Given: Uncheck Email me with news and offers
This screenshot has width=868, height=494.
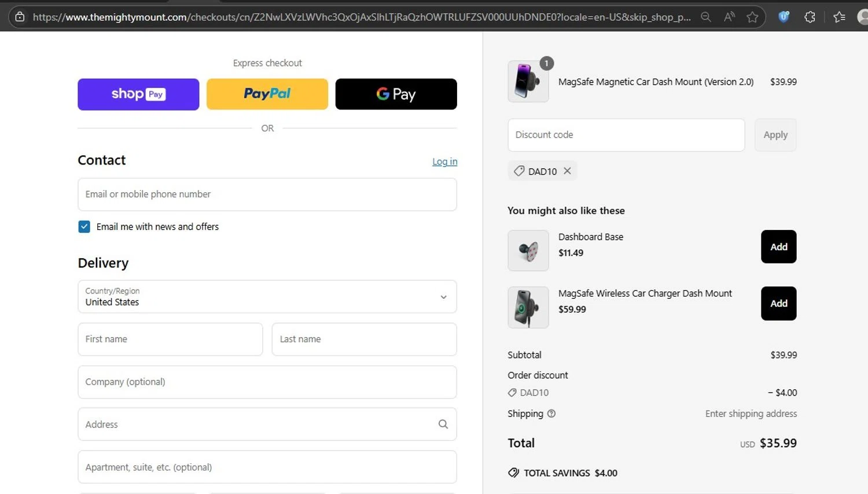Looking at the screenshot, I should (84, 226).
